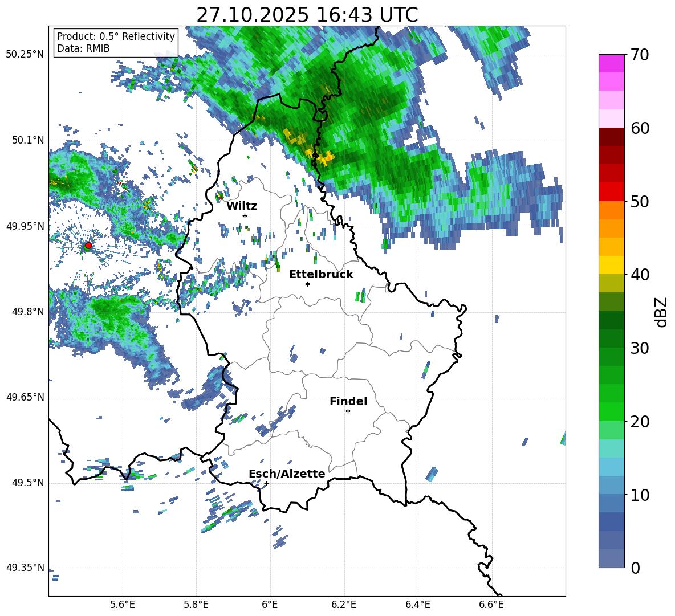Click the 6.2°E longitude label
The height and width of the screenshot is (616, 675).
344,605
